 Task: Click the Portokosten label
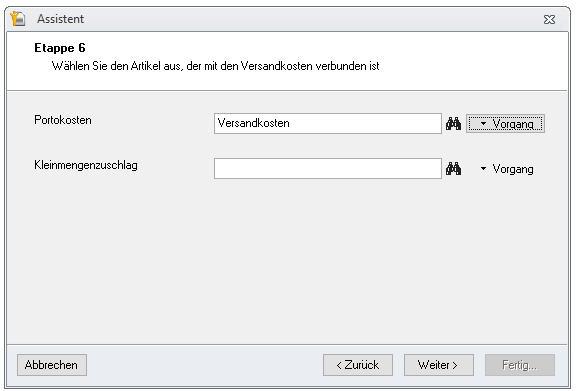[63, 120]
